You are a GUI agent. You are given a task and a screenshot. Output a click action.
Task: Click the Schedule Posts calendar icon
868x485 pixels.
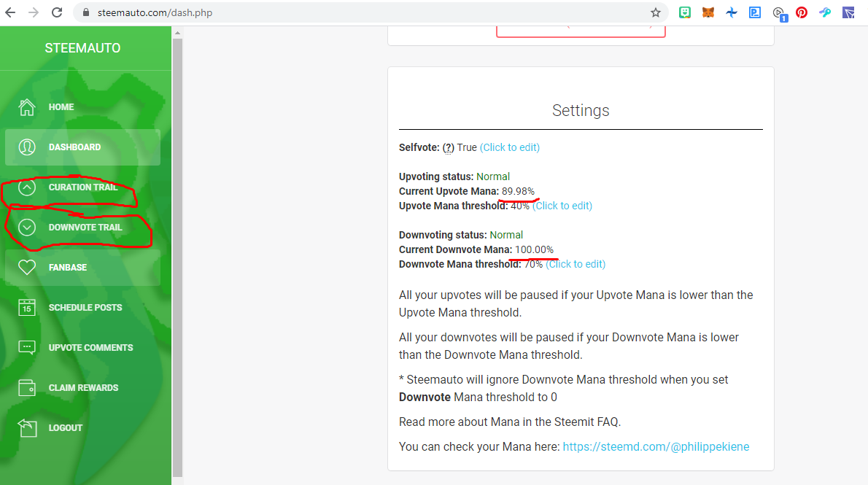26,307
